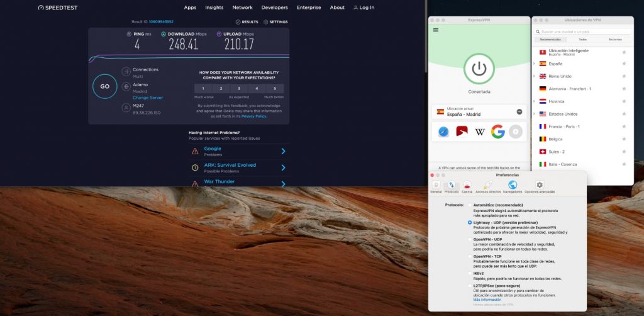Open Cuenta preferences tab
The image size is (644, 316).
pos(467,187)
